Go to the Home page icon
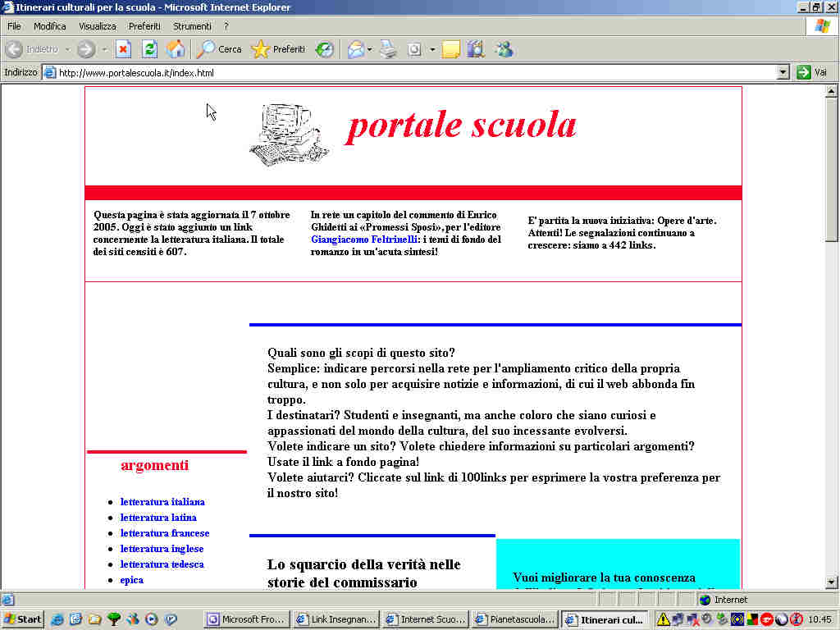 176,49
